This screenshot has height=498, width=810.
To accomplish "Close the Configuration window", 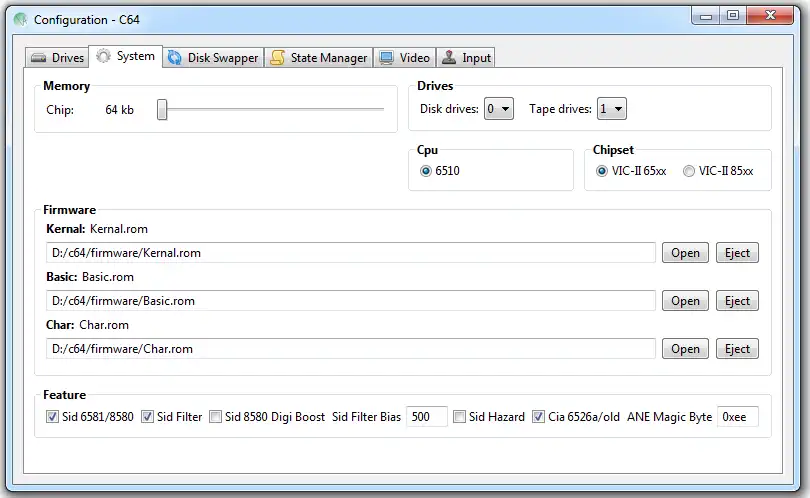I will [770, 15].
